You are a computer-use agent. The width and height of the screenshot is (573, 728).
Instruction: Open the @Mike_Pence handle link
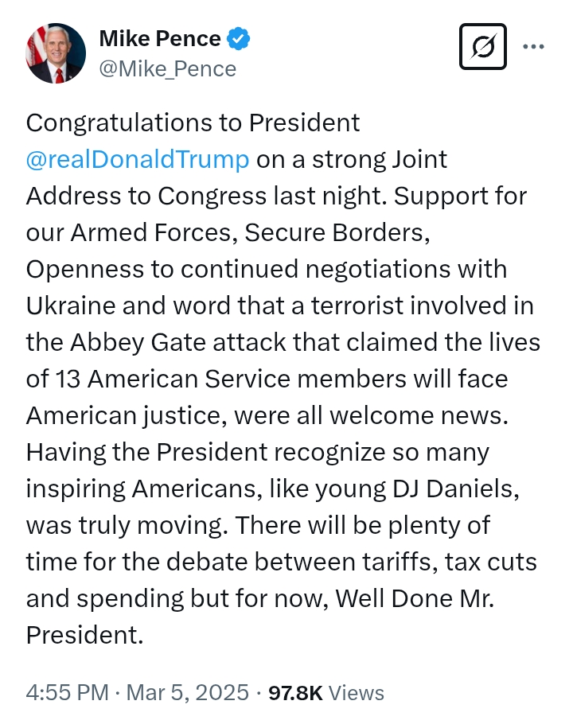(167, 68)
